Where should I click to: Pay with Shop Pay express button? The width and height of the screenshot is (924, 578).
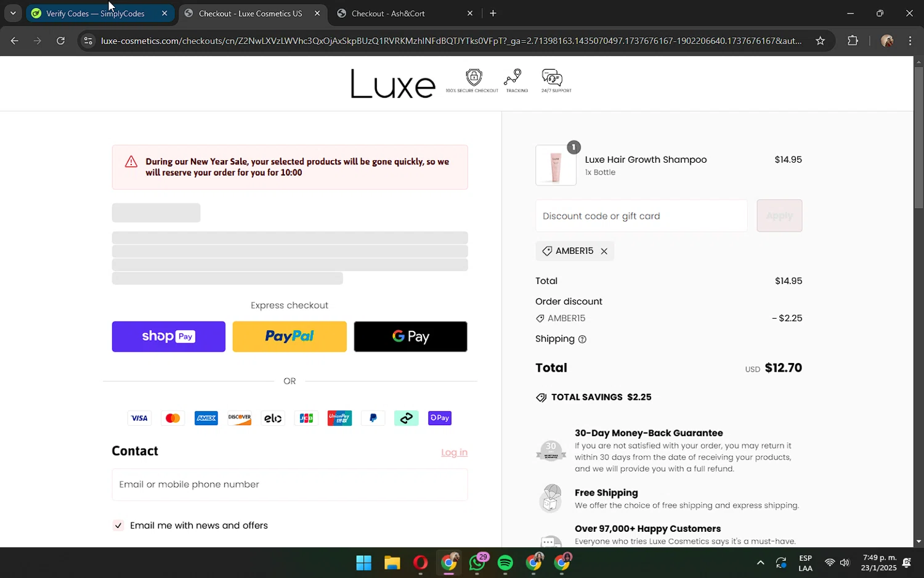(x=169, y=336)
